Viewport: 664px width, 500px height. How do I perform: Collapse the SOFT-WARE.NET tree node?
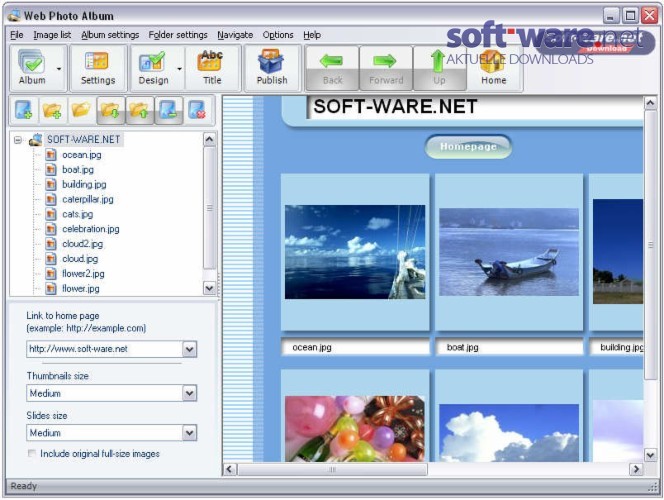tap(18, 140)
